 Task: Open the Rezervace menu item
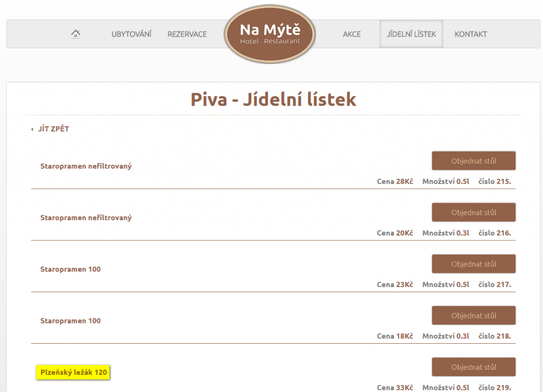click(187, 34)
